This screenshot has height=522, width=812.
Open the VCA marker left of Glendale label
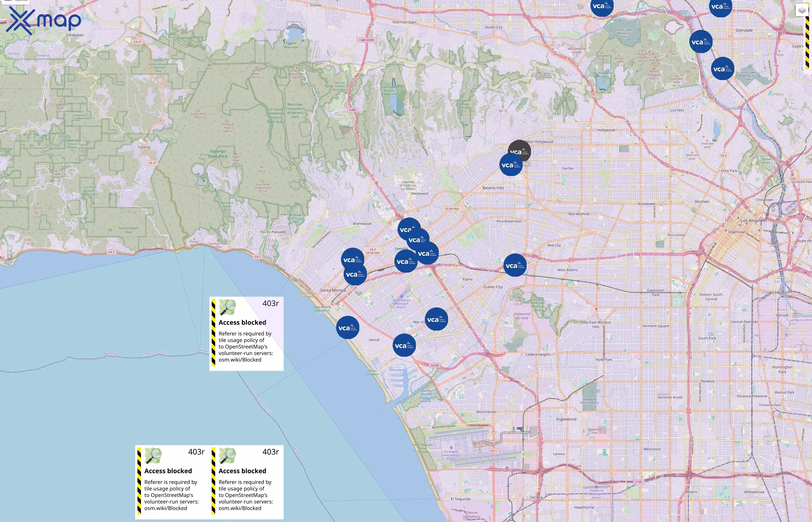coord(701,42)
